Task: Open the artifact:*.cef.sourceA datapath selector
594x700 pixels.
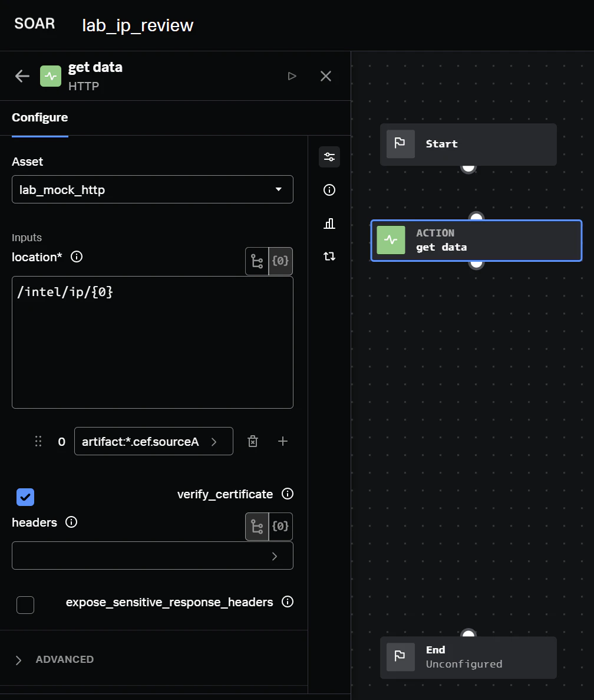Action: (154, 442)
